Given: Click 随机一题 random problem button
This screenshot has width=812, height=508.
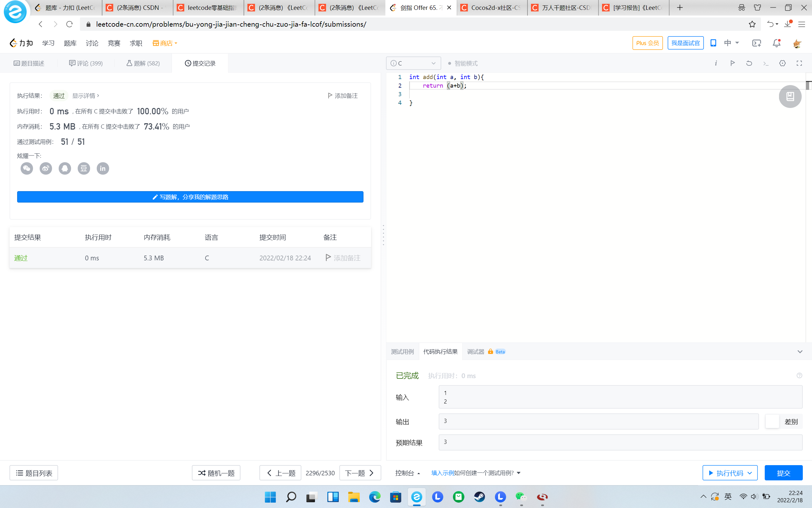Looking at the screenshot, I should point(216,473).
